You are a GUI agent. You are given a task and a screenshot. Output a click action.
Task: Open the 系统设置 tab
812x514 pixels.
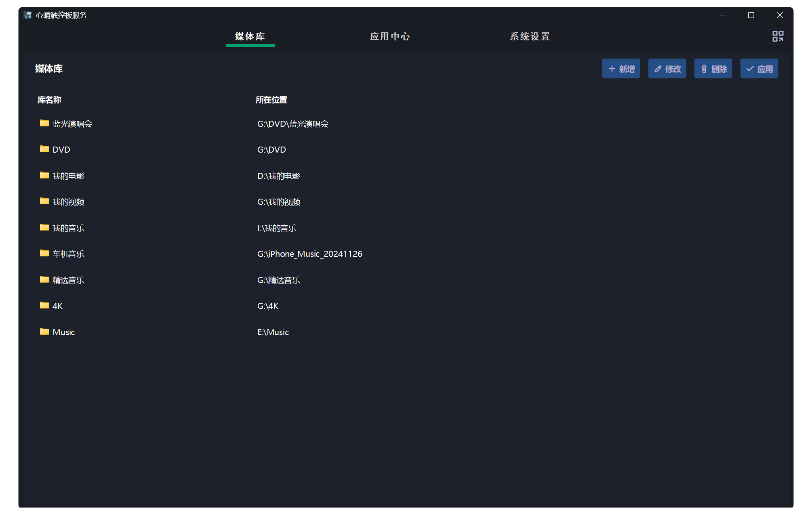530,36
